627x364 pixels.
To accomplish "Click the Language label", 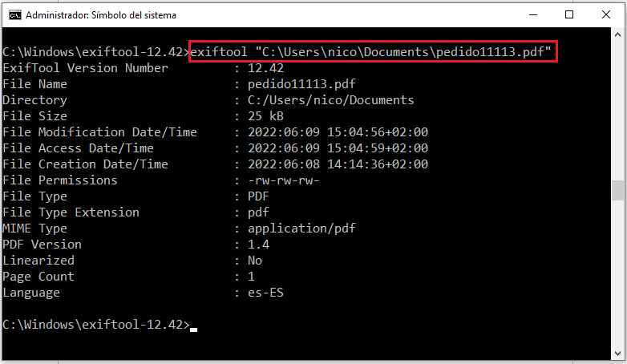I will [x=31, y=293].
